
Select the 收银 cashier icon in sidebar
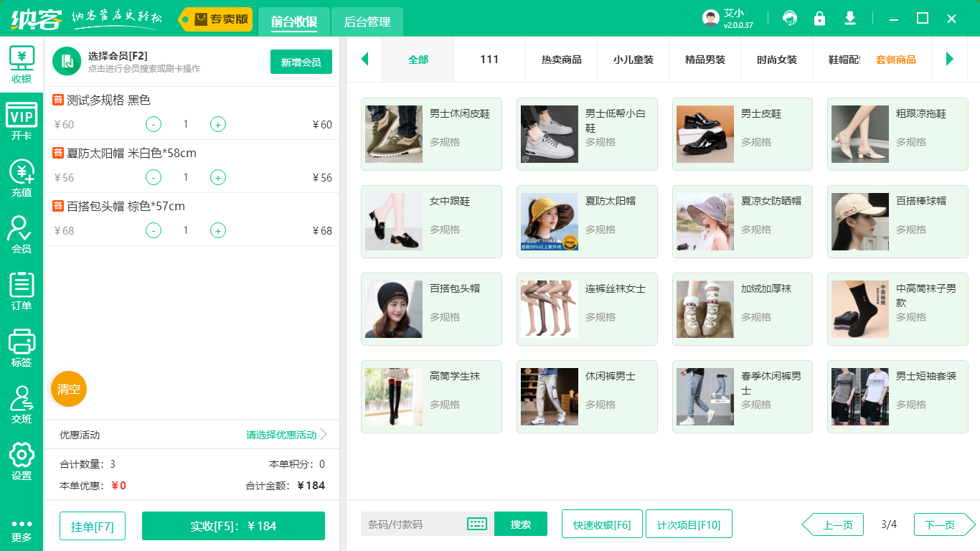click(x=22, y=65)
